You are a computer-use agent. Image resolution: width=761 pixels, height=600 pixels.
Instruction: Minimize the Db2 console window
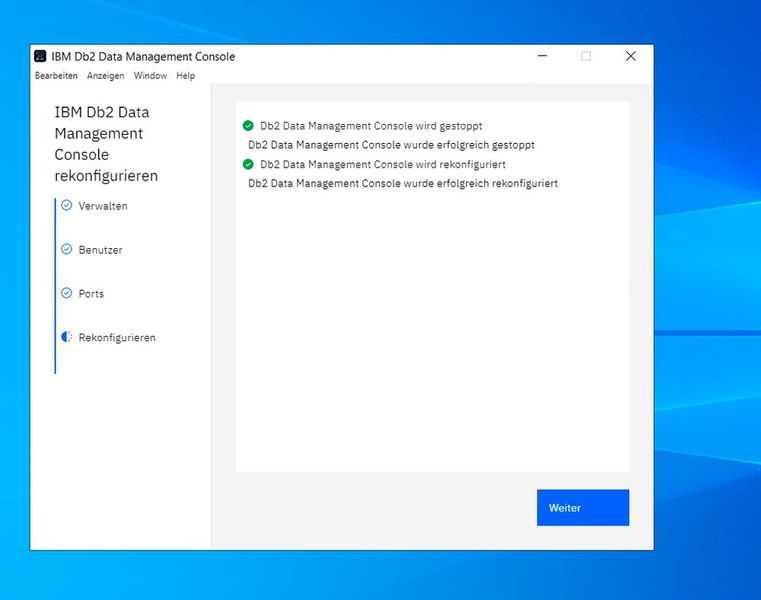(x=542, y=56)
